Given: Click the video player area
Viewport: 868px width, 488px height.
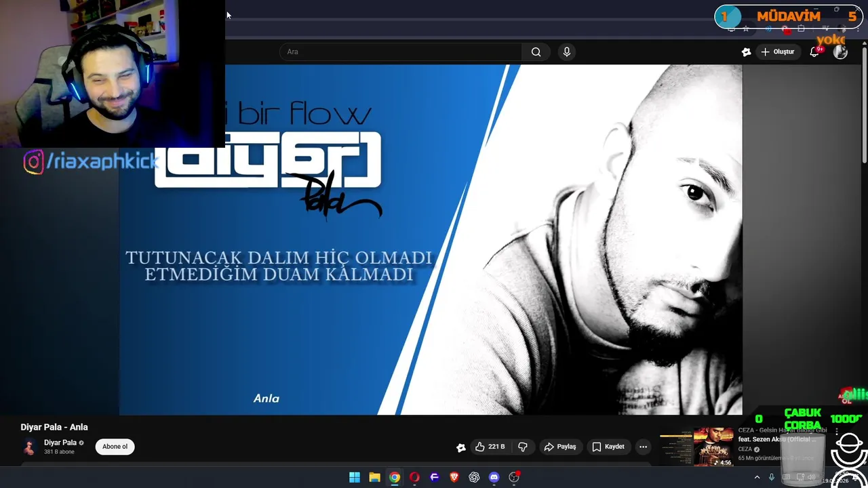Looking at the screenshot, I should click(x=431, y=239).
